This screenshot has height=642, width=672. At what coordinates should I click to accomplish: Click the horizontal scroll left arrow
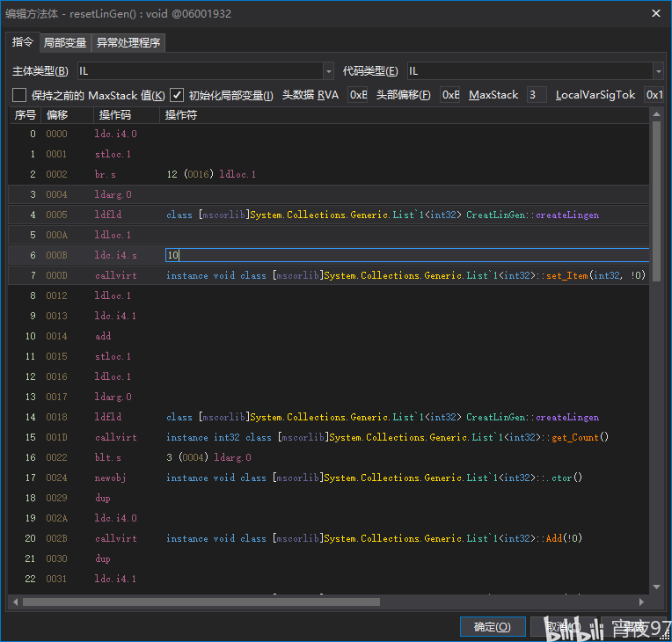point(16,602)
